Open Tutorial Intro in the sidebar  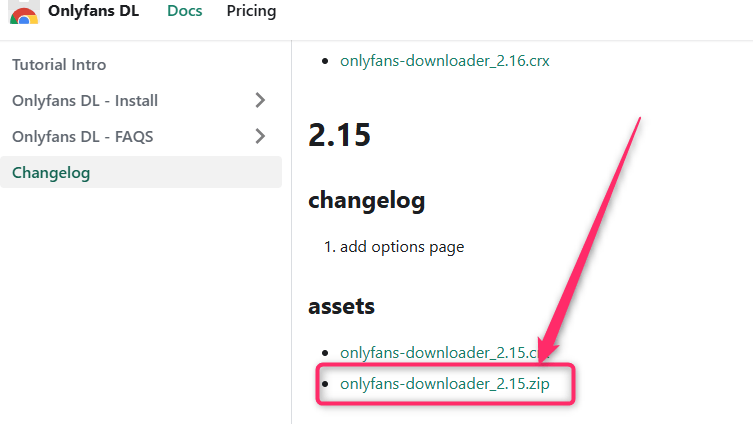coord(59,64)
